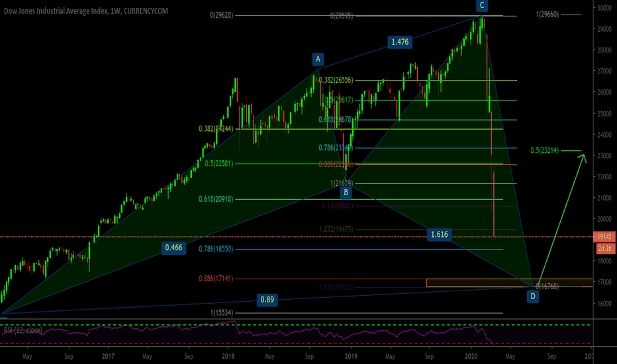Select Fibonacci level 0.618(20918)
617x364 pixels.
[216, 199]
